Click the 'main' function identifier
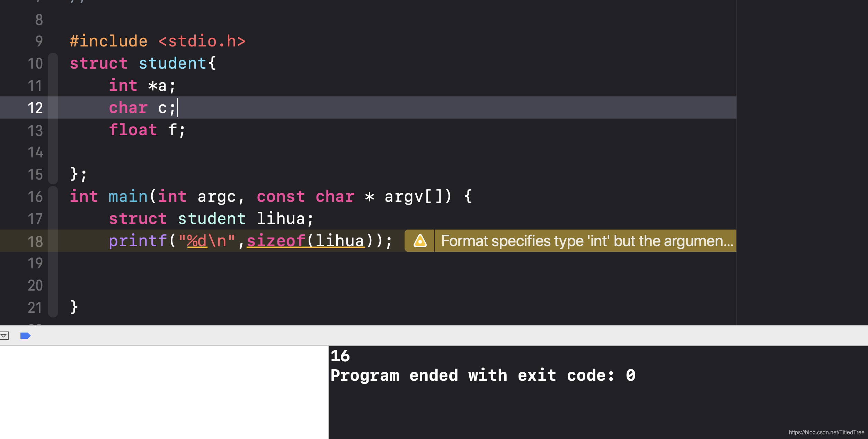868x439 pixels. point(128,197)
